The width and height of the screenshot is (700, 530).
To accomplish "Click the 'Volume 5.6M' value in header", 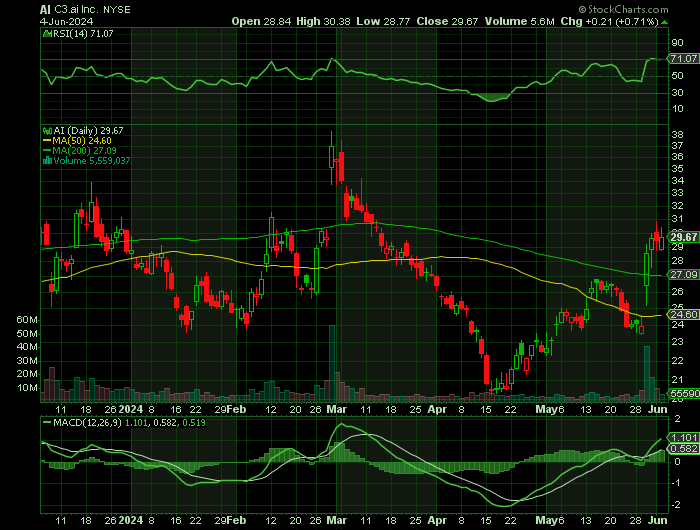I will tap(520, 21).
